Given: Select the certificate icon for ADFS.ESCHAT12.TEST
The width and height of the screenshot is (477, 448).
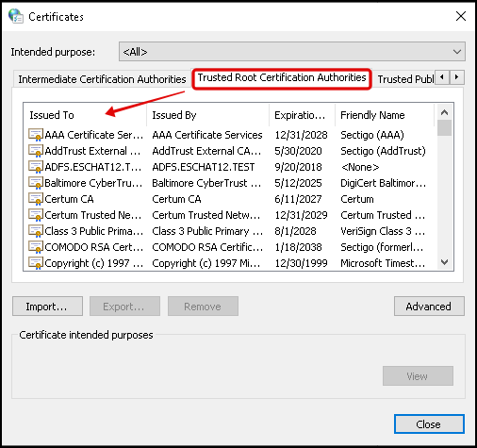Looking at the screenshot, I should tap(36, 167).
